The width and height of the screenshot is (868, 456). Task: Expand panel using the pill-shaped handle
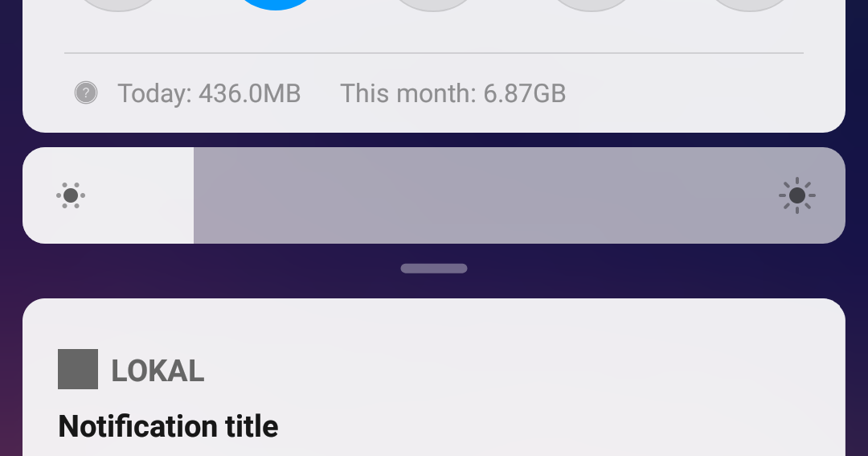tap(434, 269)
